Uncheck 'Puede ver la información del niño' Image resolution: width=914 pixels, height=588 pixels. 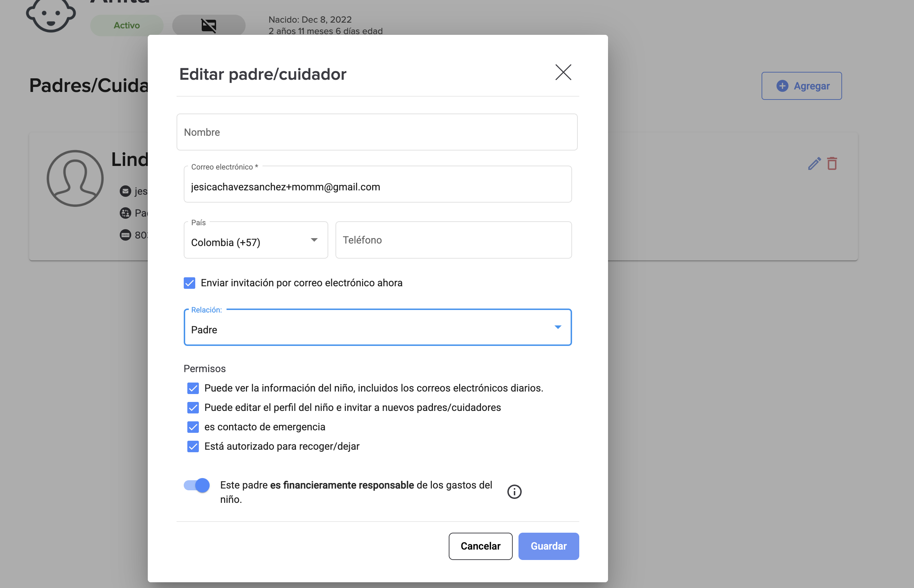click(x=193, y=388)
